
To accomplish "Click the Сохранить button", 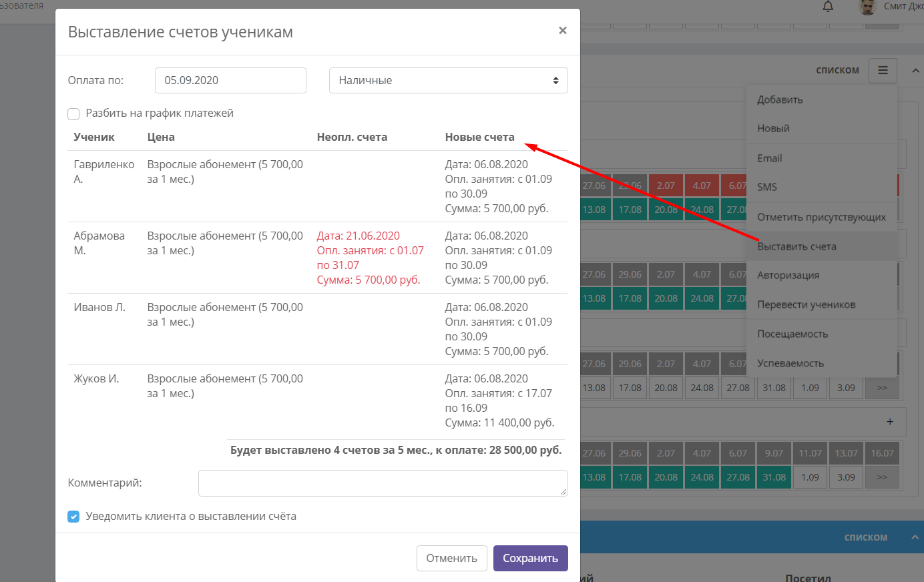I will click(x=531, y=559).
